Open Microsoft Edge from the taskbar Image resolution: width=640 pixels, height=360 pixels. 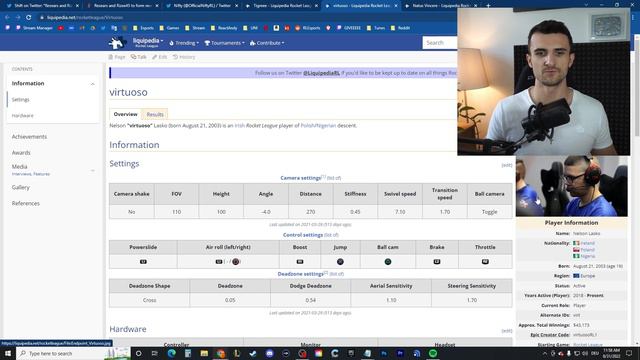tap(171, 353)
